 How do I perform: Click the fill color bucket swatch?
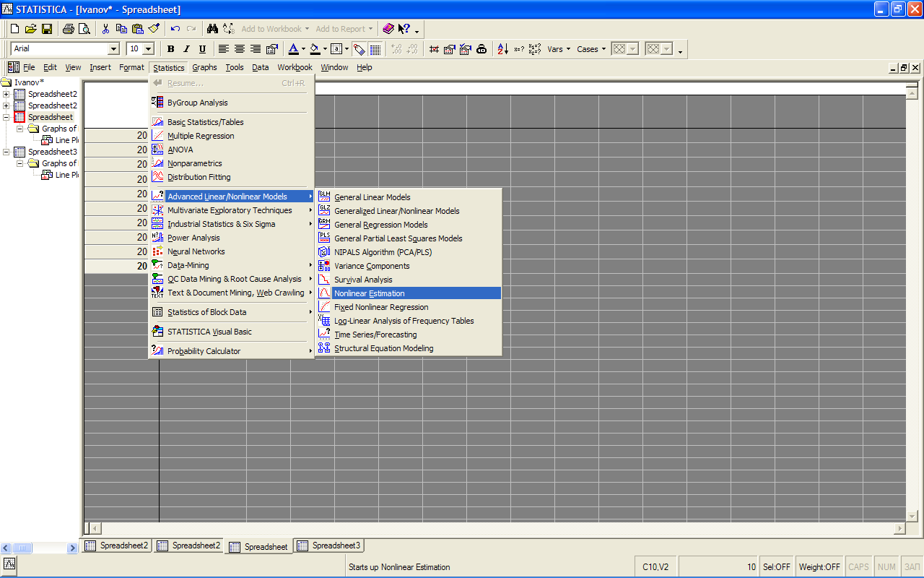pyautogui.click(x=315, y=49)
